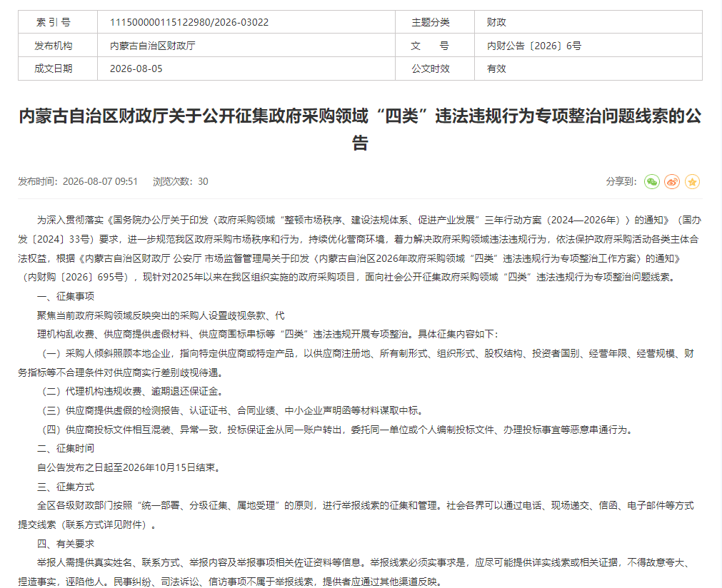This screenshot has width=722, height=588.
Task: Click the section heading 四、有关要求
Action: point(66,544)
